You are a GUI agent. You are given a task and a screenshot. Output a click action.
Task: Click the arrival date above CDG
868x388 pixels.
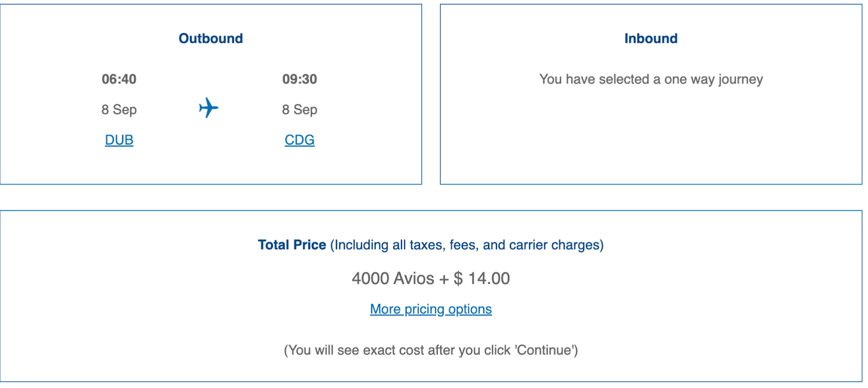click(299, 109)
